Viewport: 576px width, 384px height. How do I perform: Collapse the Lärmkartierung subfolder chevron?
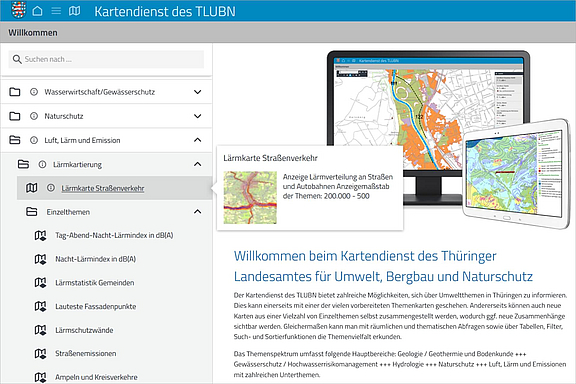click(x=198, y=164)
